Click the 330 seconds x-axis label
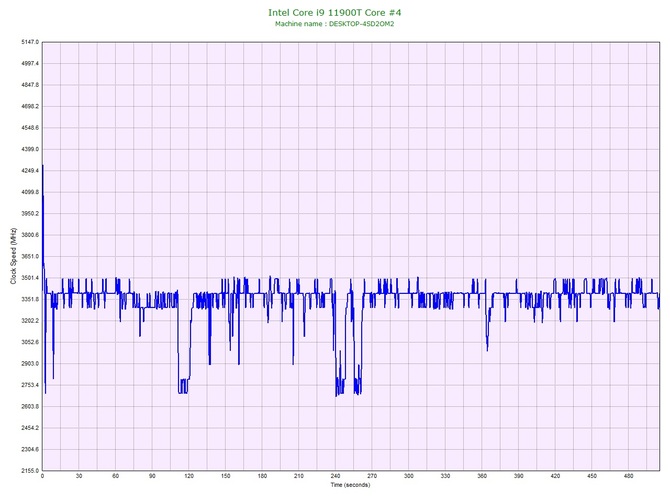Image resolution: width=670 pixels, height=502 pixels. click(x=445, y=476)
